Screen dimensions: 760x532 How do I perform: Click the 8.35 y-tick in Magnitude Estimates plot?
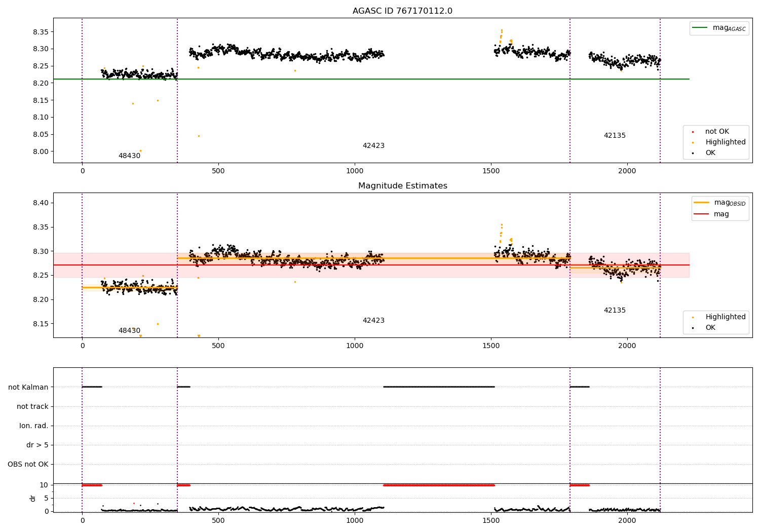click(41, 227)
